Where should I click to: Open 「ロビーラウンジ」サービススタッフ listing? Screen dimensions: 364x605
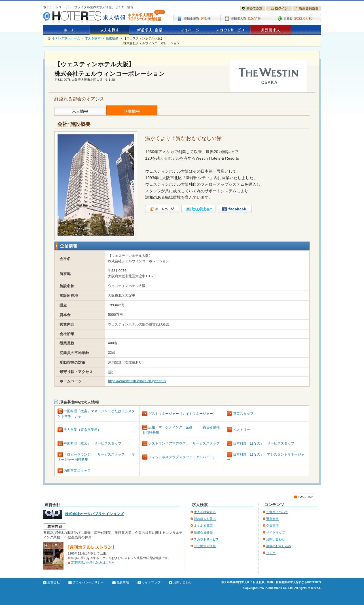[96, 457]
